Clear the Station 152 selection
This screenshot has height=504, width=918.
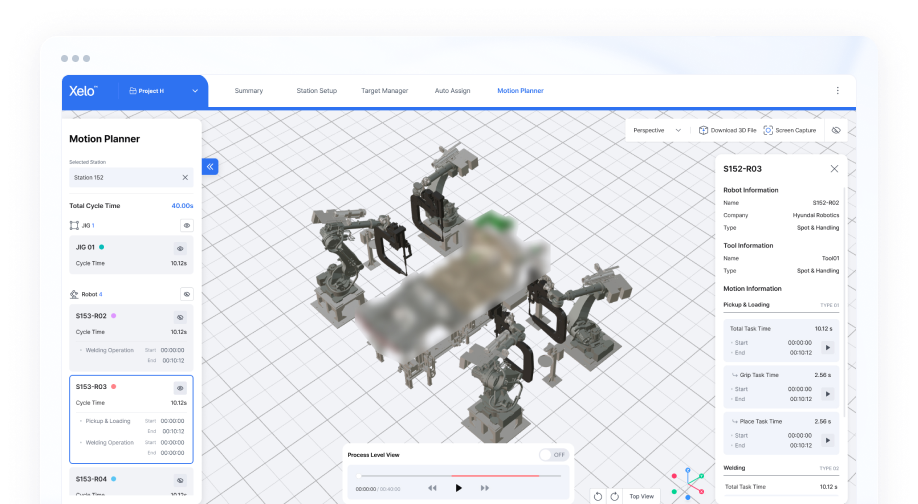coord(185,177)
